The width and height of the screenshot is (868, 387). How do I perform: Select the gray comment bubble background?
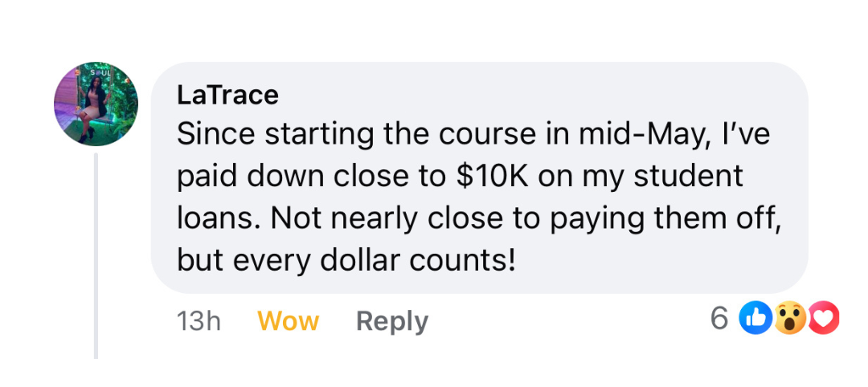479,177
